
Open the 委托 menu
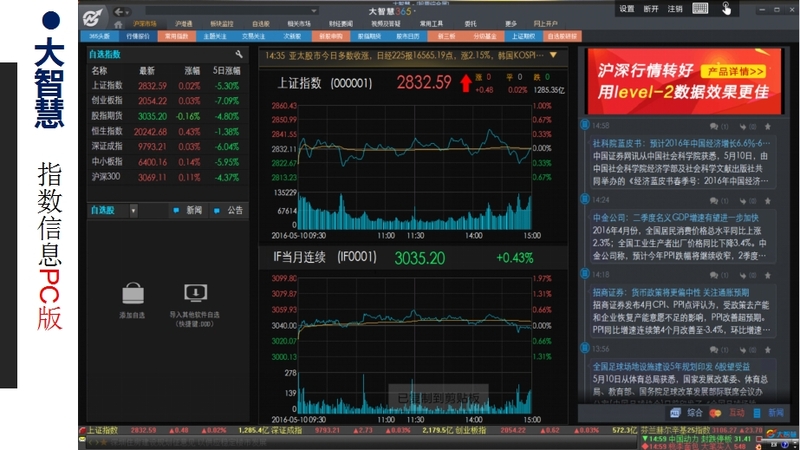[470, 23]
